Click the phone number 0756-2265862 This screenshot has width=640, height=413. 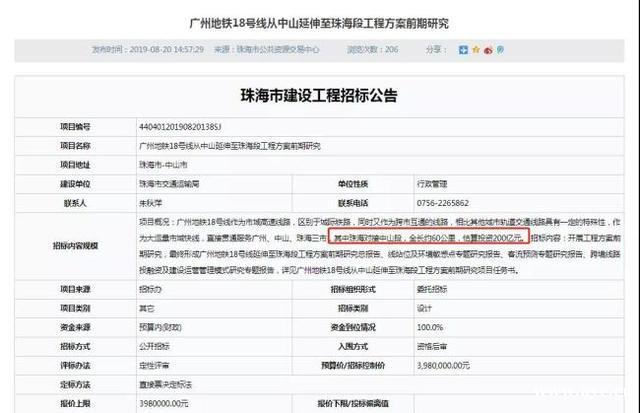point(442,203)
